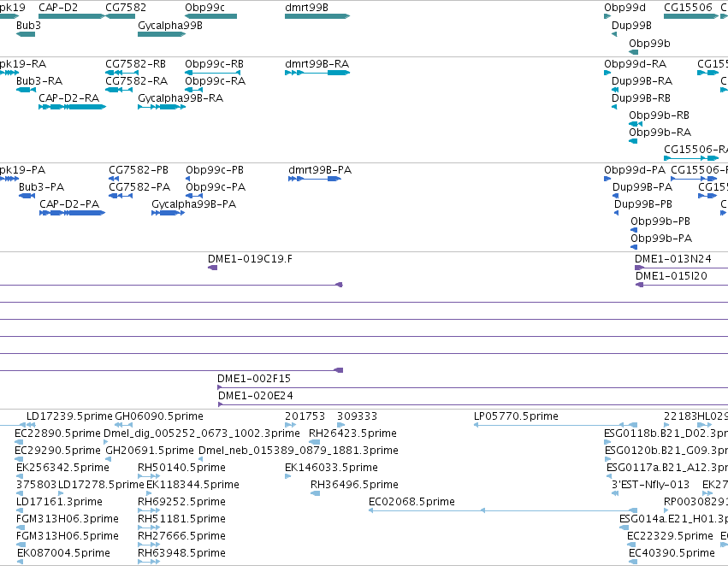The image size is (728, 566).
Task: Select BAC clone DME1-015I20
Action: tap(682, 285)
